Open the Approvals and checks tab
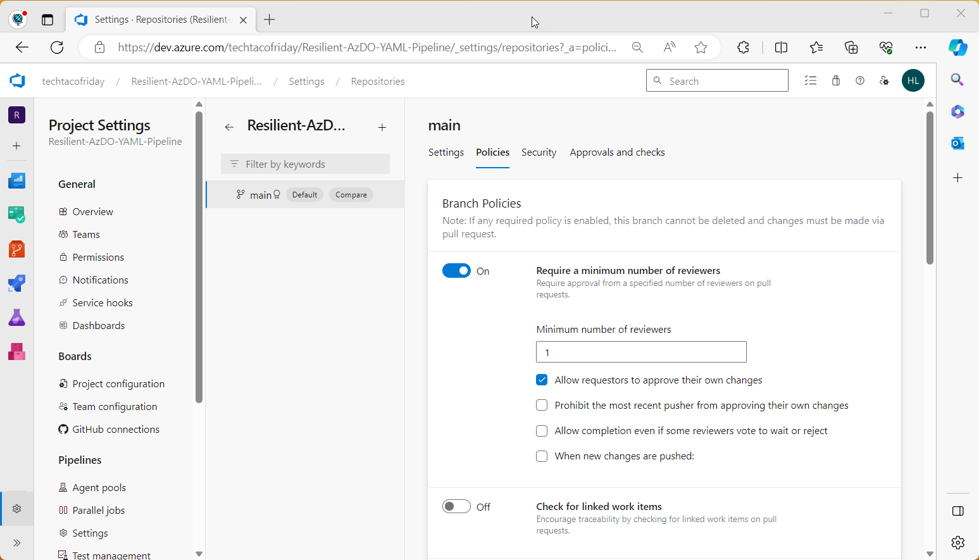The width and height of the screenshot is (979, 560). click(617, 152)
